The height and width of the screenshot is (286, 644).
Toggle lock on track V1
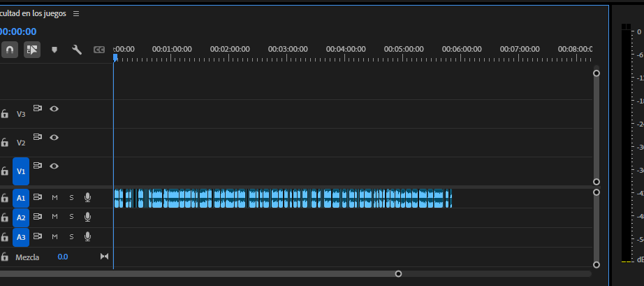coord(4,171)
